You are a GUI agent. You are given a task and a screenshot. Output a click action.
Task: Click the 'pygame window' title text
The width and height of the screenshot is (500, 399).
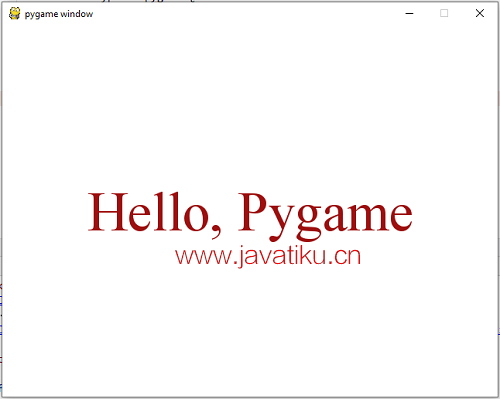click(x=59, y=14)
